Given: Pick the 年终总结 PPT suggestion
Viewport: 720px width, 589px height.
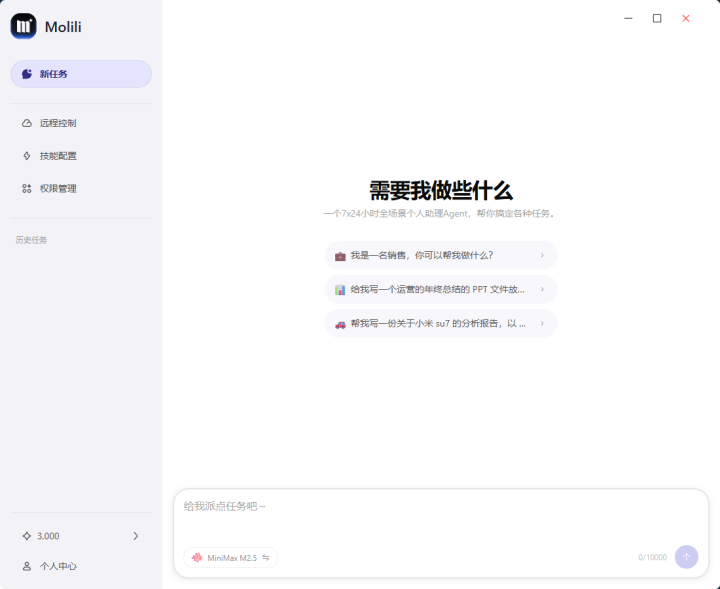Looking at the screenshot, I should click(440, 289).
